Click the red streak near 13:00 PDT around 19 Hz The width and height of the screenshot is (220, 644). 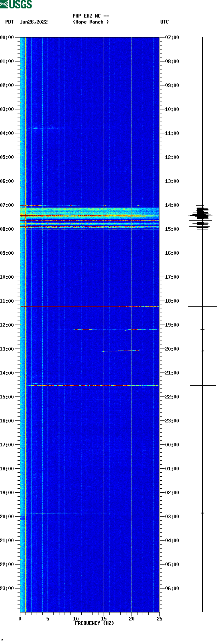pyautogui.click(x=122, y=351)
